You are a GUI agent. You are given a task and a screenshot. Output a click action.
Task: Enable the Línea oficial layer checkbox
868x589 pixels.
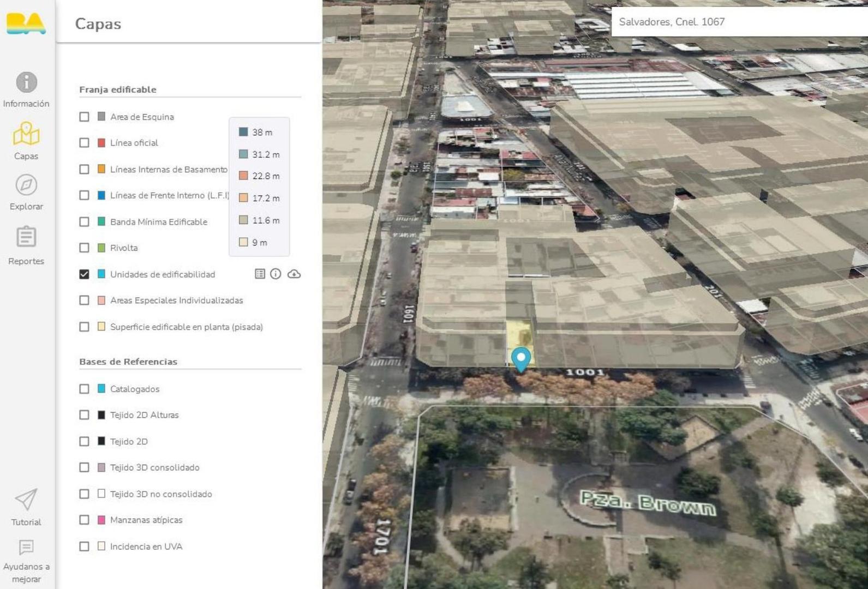tap(84, 143)
